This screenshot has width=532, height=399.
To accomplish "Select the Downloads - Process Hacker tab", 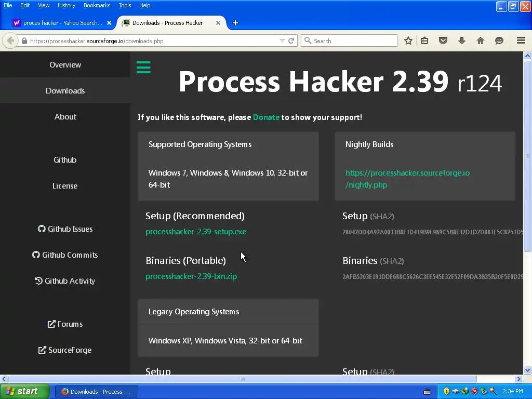I will (x=171, y=23).
